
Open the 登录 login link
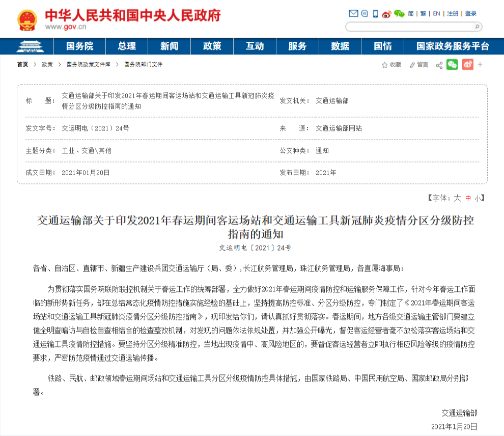470,14
